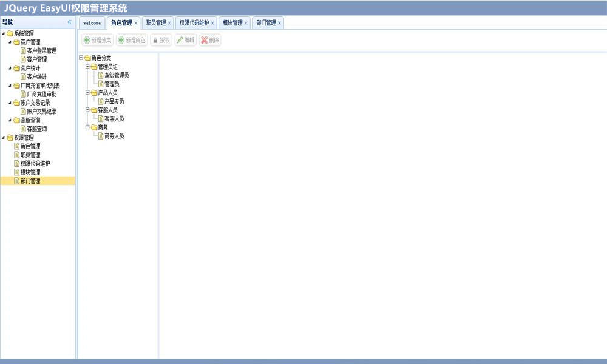Screen dimensions: 607x364
Task: Collapse the 客户管理 folder arrow in navigation
Action: (x=10, y=42)
